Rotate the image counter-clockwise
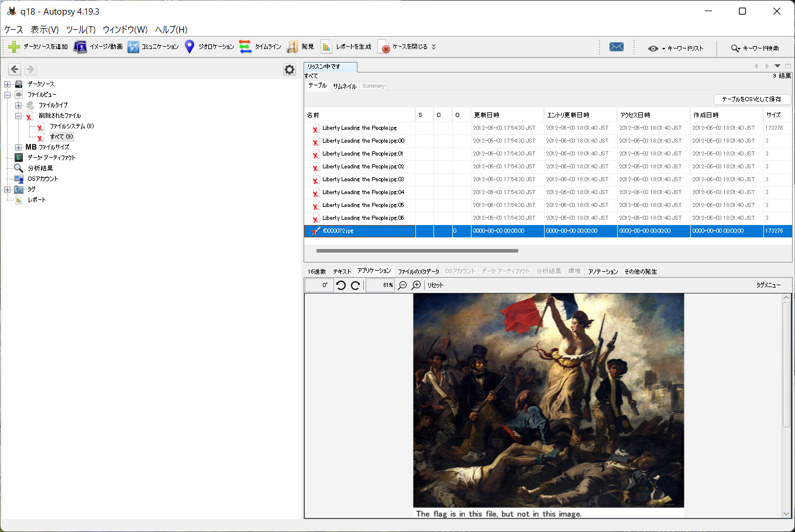The image size is (795, 532). (341, 285)
